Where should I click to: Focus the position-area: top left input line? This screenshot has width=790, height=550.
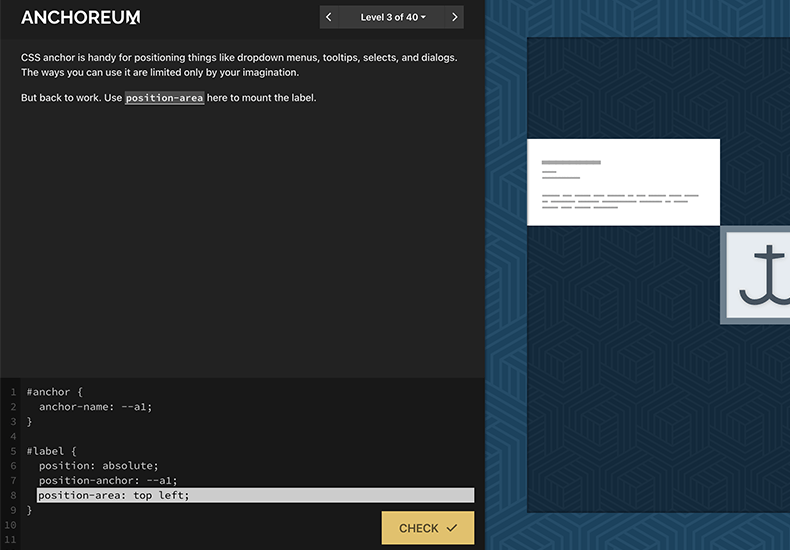(x=255, y=495)
